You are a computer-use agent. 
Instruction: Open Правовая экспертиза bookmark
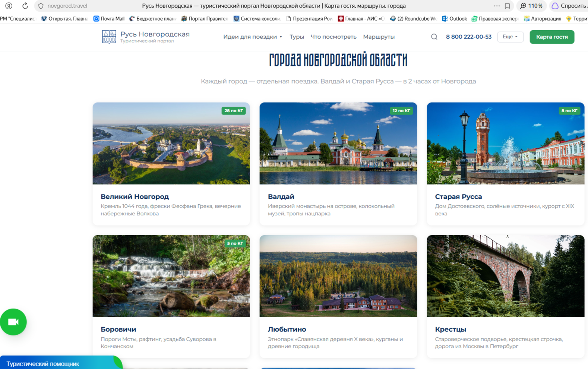[x=495, y=19]
